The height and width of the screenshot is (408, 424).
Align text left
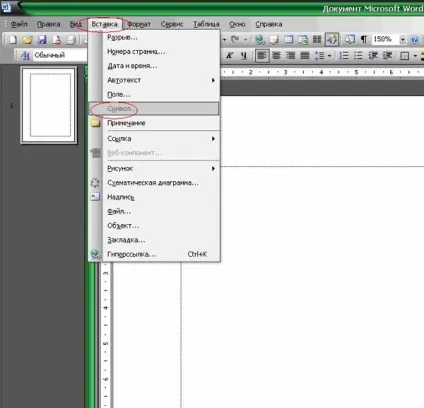pyautogui.click(x=262, y=56)
